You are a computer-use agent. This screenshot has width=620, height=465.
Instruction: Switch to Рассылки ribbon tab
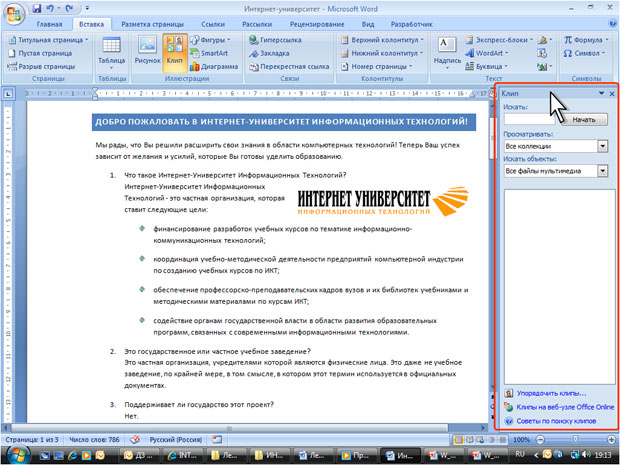[x=257, y=24]
